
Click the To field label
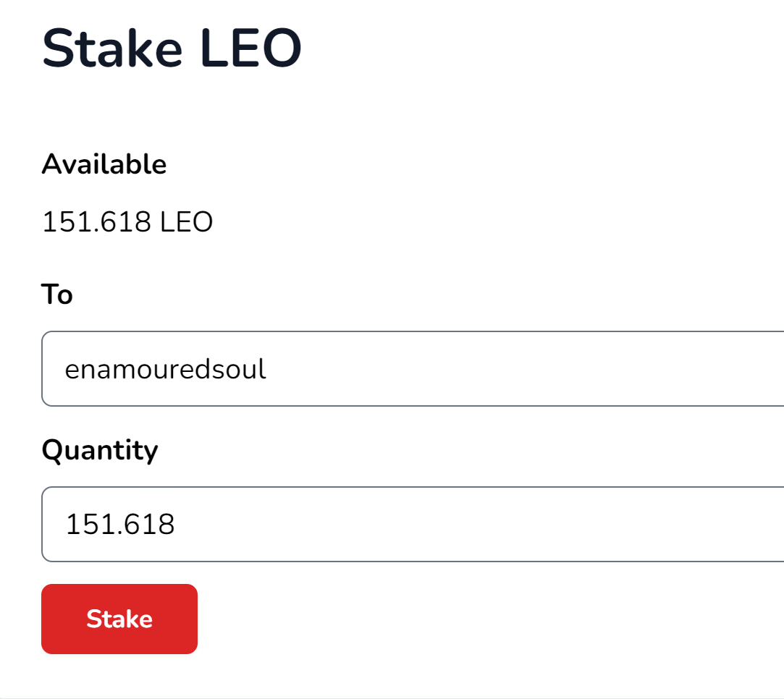point(57,294)
